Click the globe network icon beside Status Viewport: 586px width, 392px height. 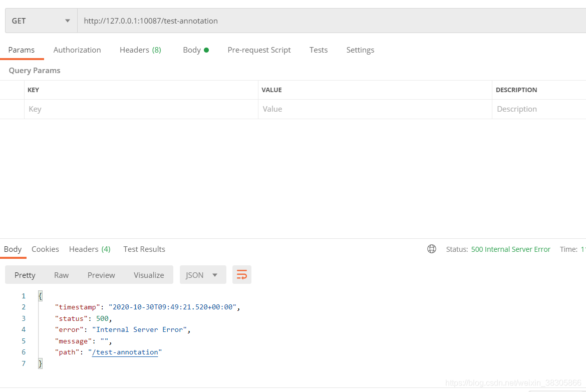[x=431, y=249]
